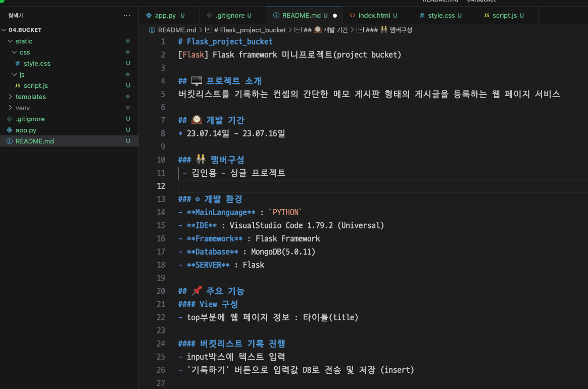Image resolution: width=588 pixels, height=389 pixels.
Task: Open the explorer more actions ellipsis
Action: 127,15
